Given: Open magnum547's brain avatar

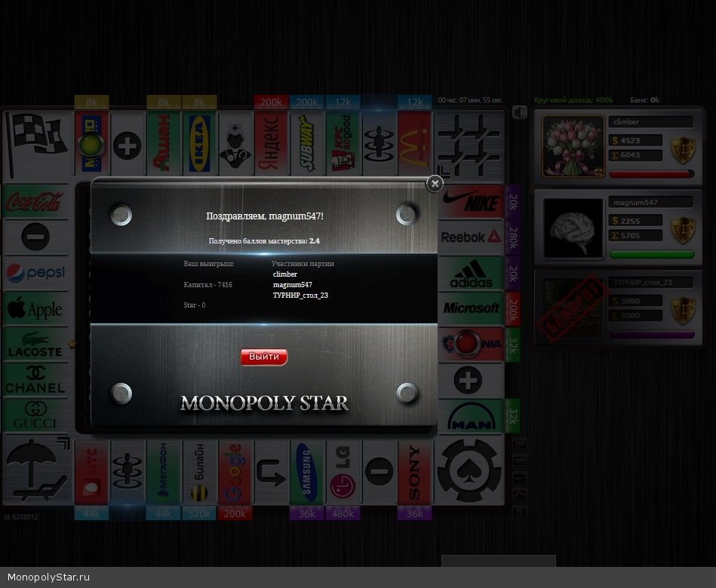Looking at the screenshot, I should point(573,227).
